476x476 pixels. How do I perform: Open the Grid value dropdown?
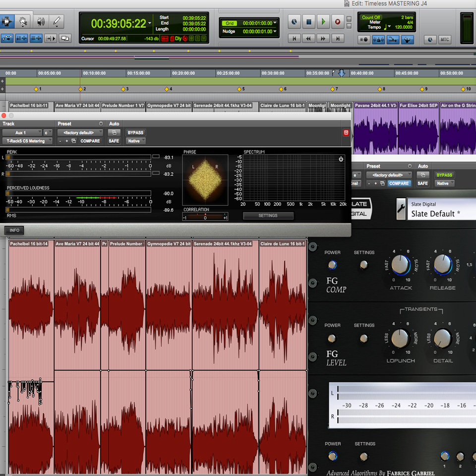(x=275, y=23)
